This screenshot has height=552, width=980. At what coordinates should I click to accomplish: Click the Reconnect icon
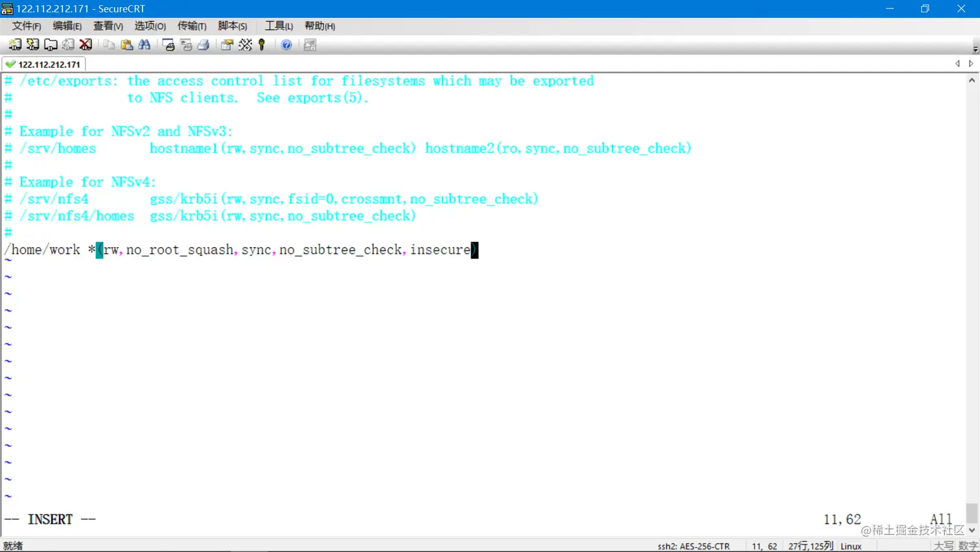coord(68,44)
